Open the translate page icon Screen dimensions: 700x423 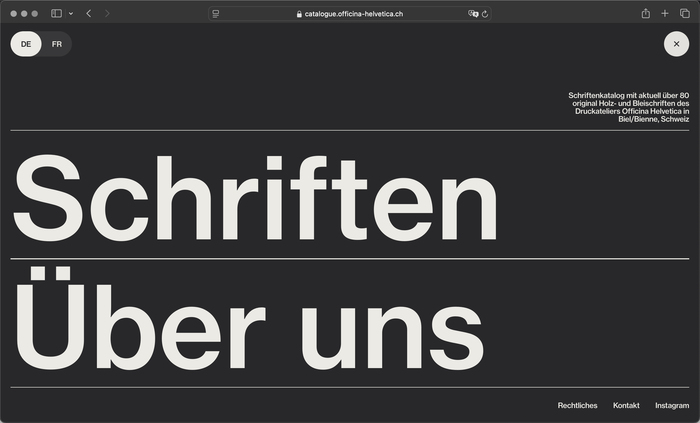pos(473,14)
